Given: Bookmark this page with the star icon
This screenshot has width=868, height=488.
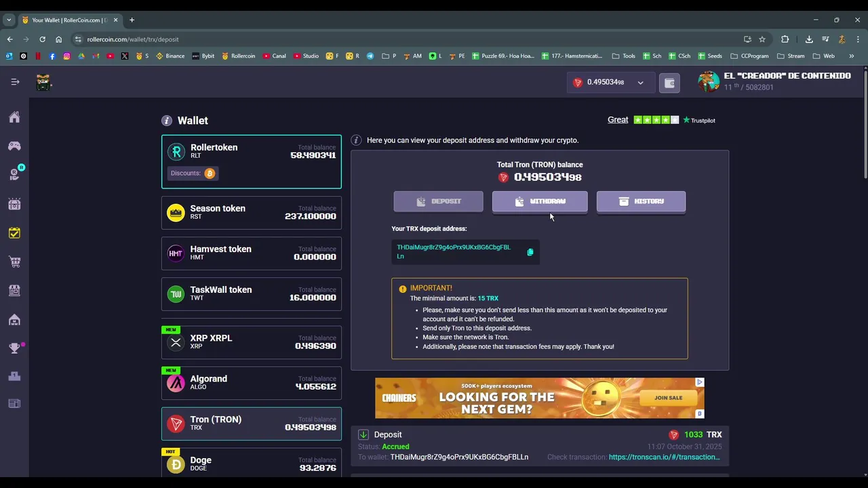Looking at the screenshot, I should point(762,39).
